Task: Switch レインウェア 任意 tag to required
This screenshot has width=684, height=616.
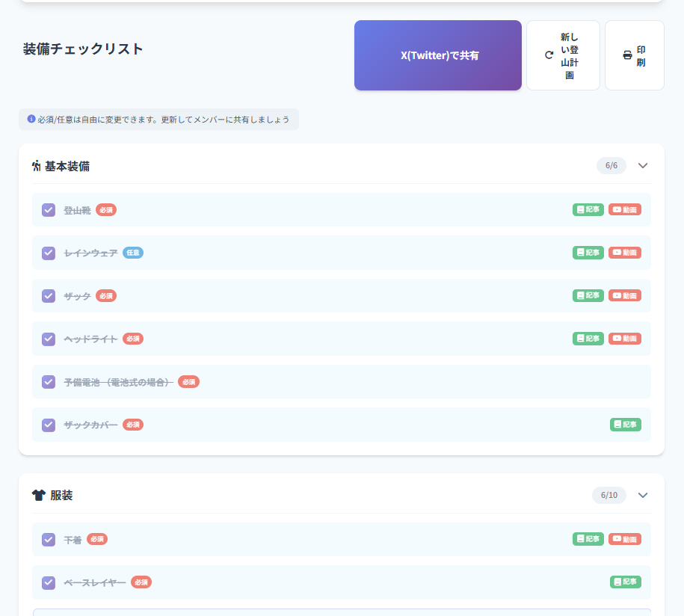Action: [x=132, y=253]
